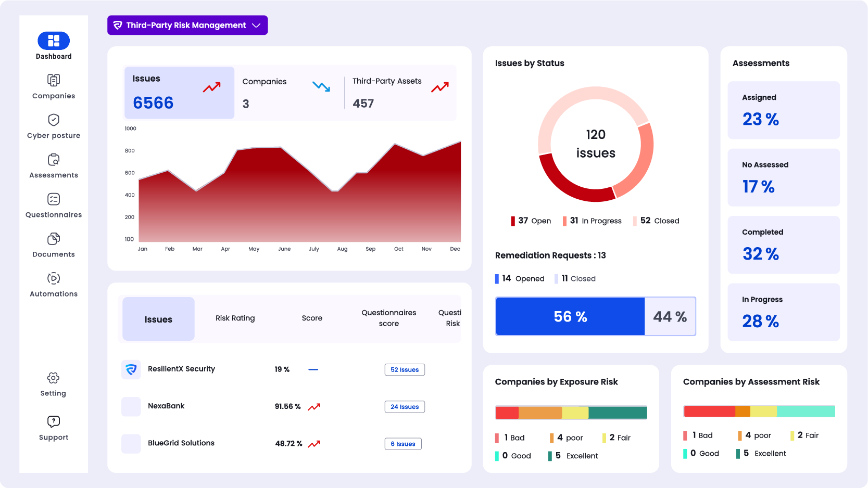Click the No Assessed 17 % card
The image size is (868, 488).
[784, 177]
